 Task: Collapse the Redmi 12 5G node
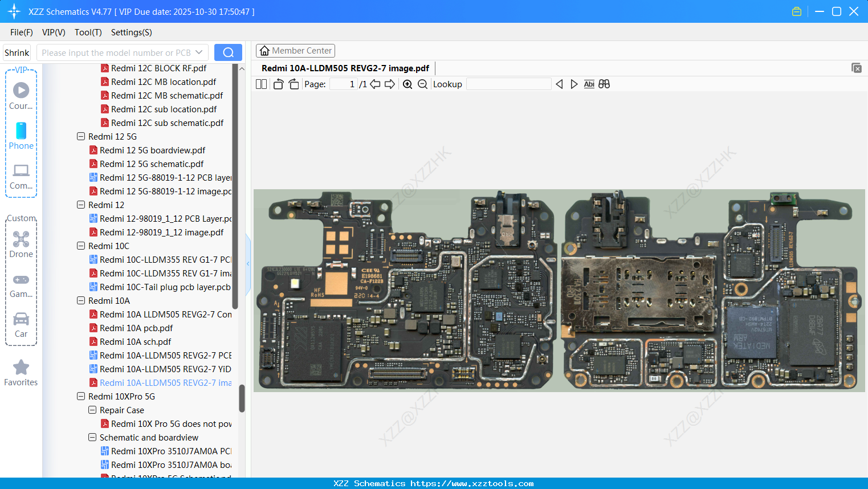[x=80, y=136]
